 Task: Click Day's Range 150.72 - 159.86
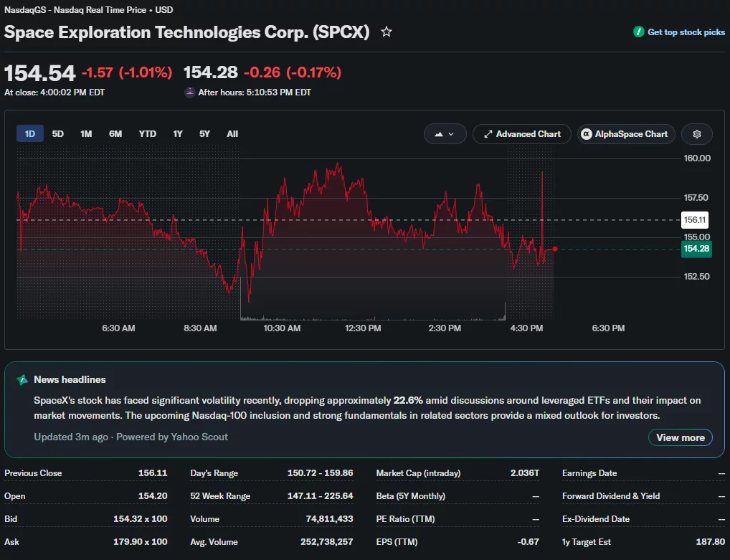click(321, 473)
